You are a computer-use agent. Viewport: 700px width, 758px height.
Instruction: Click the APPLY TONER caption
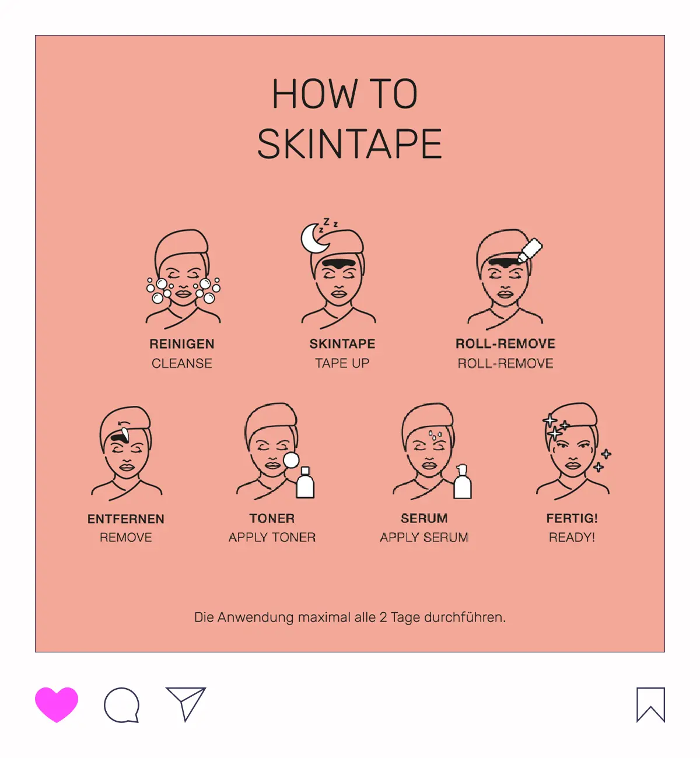(272, 538)
